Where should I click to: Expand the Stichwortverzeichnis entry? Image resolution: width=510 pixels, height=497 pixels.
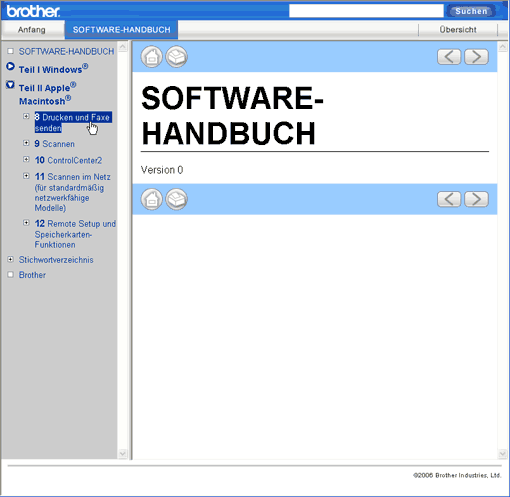tap(11, 259)
